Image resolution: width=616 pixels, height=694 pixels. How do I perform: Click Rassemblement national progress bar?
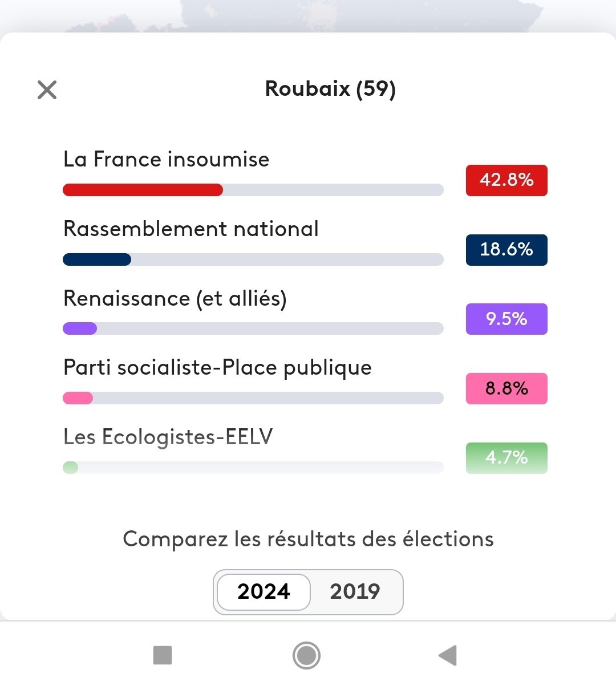(x=253, y=259)
